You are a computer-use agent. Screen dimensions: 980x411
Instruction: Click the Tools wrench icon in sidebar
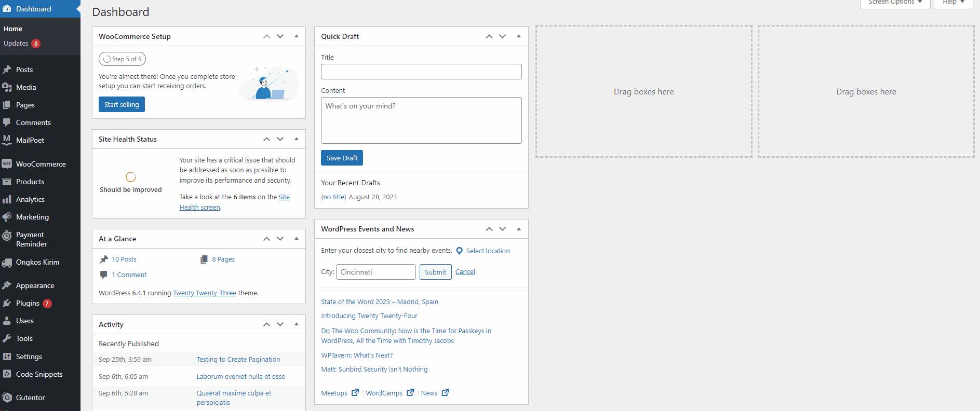coord(7,338)
